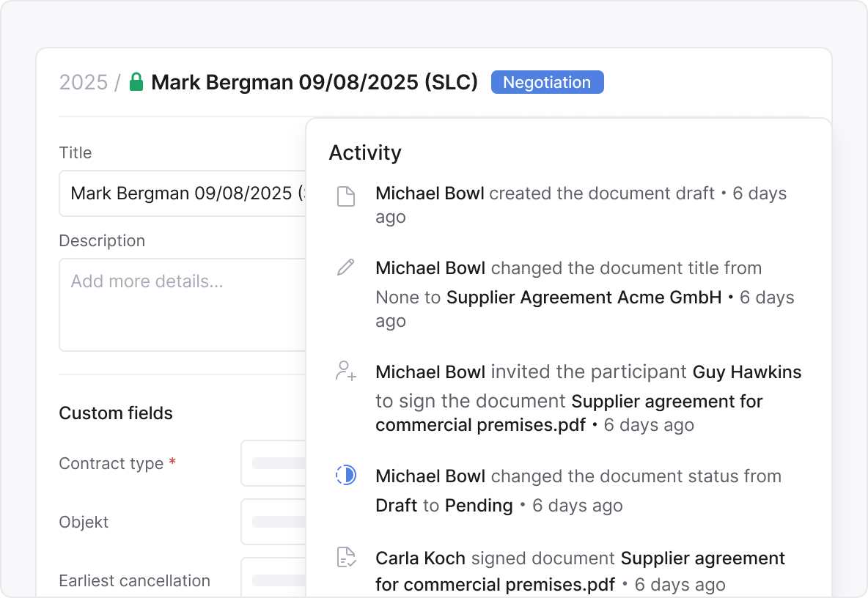Click the blue half-circle status change icon
868x598 pixels.
(x=345, y=476)
